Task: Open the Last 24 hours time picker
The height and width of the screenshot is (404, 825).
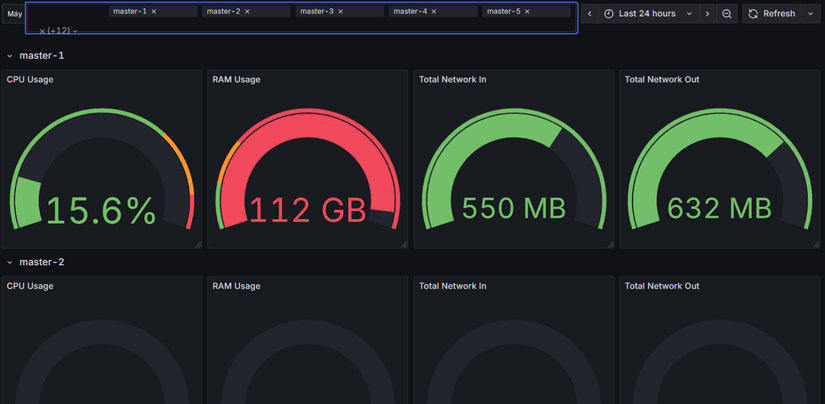Action: point(649,14)
